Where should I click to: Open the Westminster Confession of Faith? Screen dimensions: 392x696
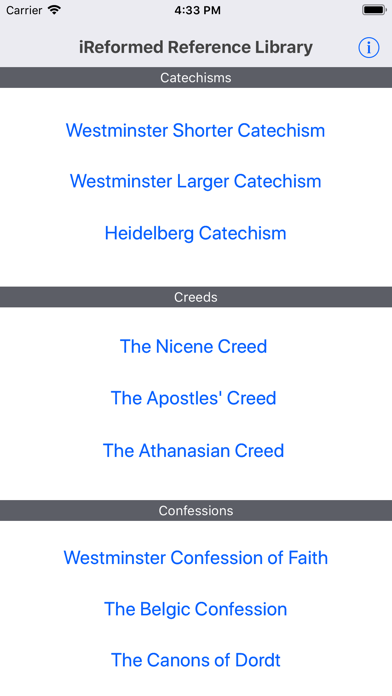pyautogui.click(x=196, y=558)
